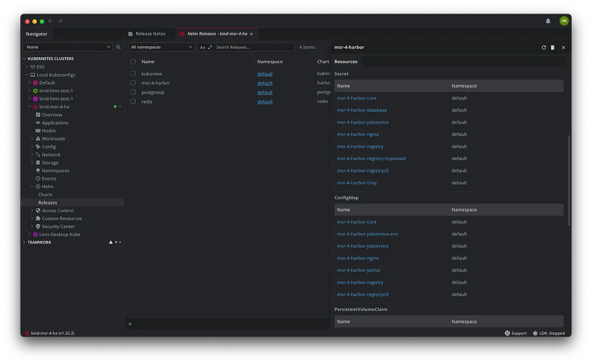The width and height of the screenshot is (592, 364).
Task: Select all releases using the header checkbox
Action: point(133,61)
